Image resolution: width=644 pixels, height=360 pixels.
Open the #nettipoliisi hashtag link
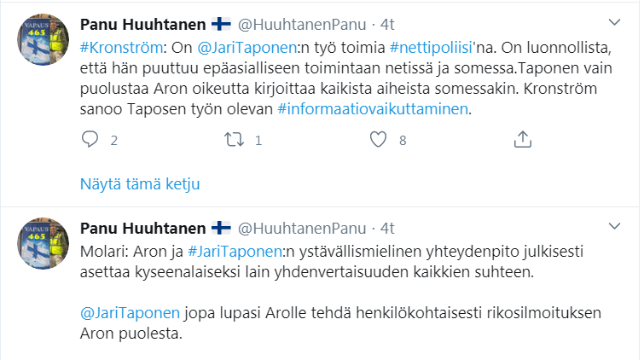point(432,45)
